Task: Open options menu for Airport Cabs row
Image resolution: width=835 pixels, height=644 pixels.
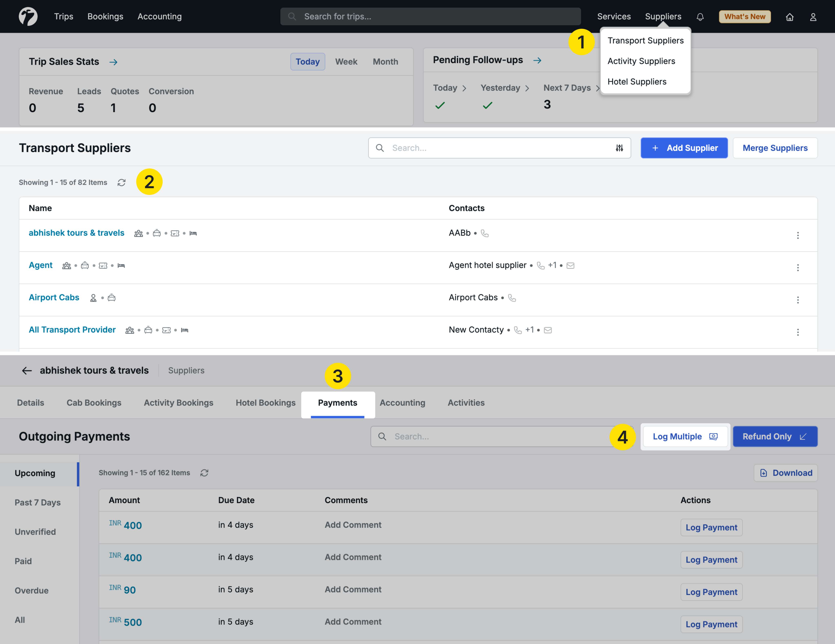Action: pyautogui.click(x=797, y=300)
